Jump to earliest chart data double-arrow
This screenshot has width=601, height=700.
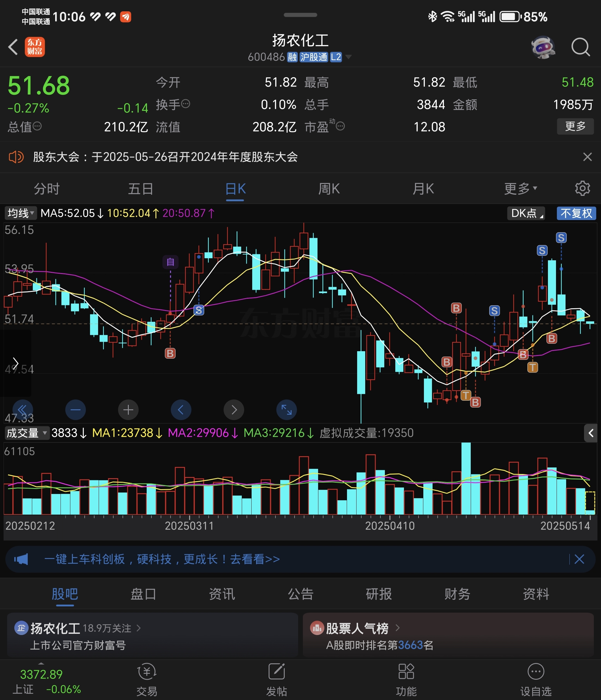tap(23, 410)
